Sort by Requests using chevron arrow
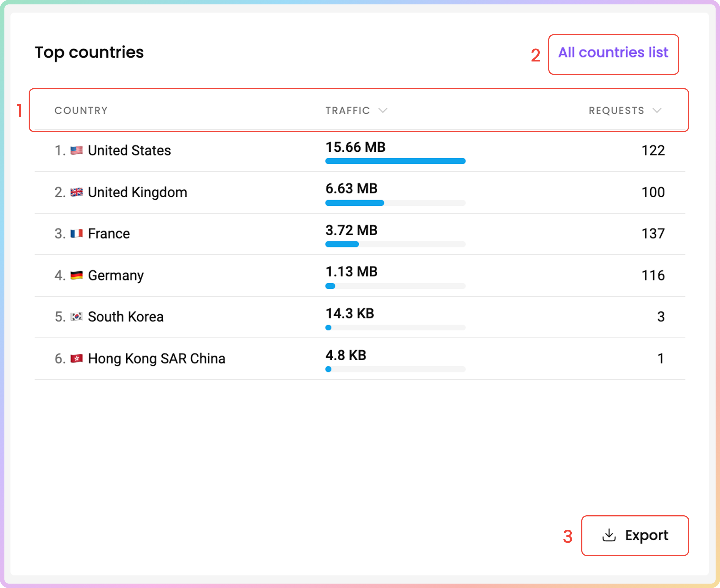The image size is (720, 588). pyautogui.click(x=657, y=110)
